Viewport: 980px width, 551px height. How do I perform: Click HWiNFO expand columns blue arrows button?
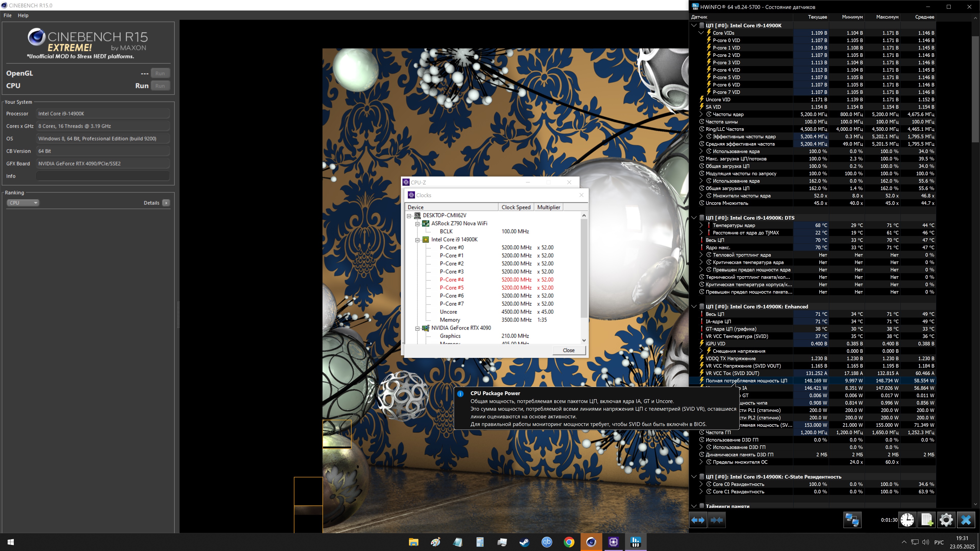pos(698,520)
